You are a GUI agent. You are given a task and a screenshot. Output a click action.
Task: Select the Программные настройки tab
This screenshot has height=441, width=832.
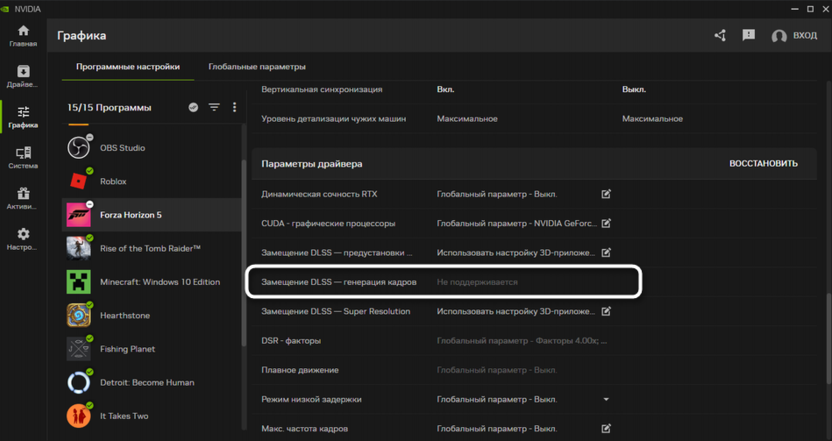pos(128,67)
